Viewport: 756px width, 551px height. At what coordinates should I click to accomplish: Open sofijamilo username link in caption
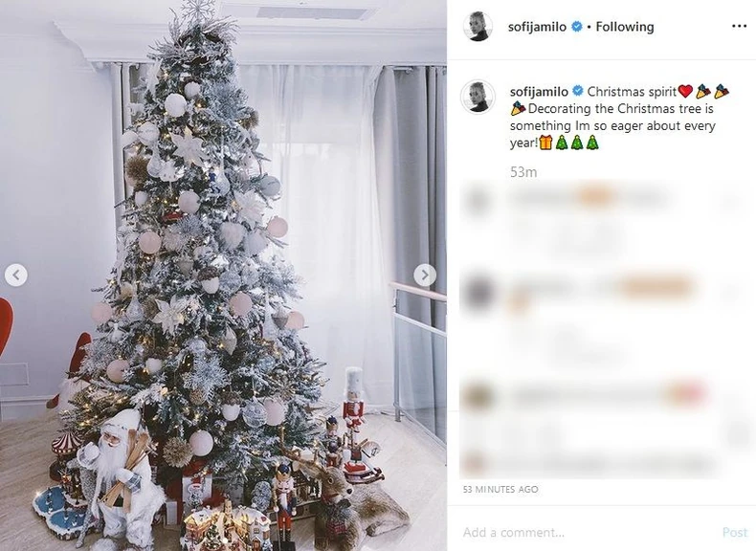tap(539, 91)
